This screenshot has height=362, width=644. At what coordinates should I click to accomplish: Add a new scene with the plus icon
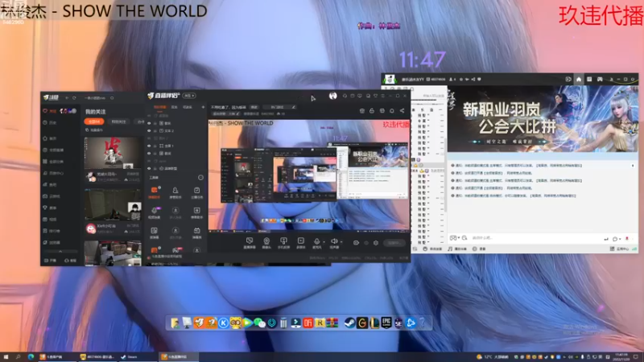click(x=203, y=107)
